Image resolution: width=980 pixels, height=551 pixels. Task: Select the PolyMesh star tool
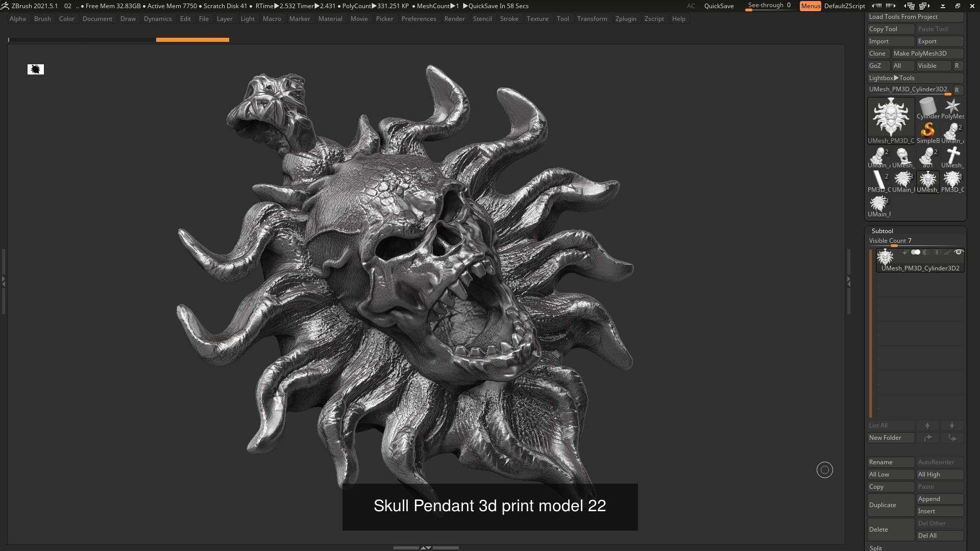(x=952, y=108)
